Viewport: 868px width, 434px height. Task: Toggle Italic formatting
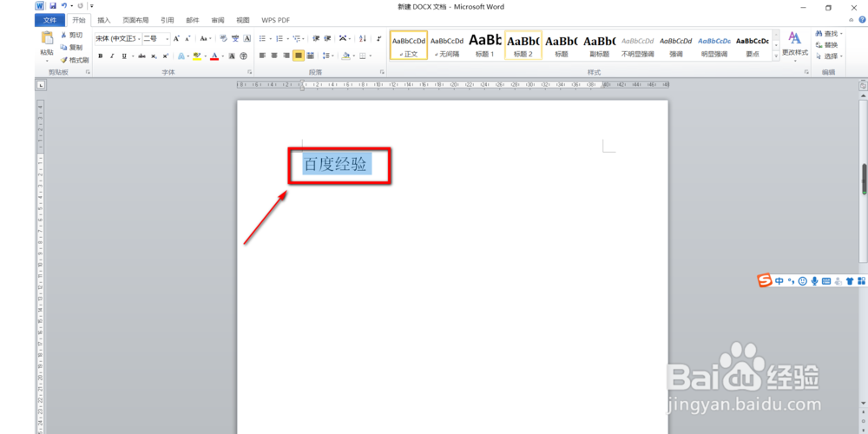(112, 56)
